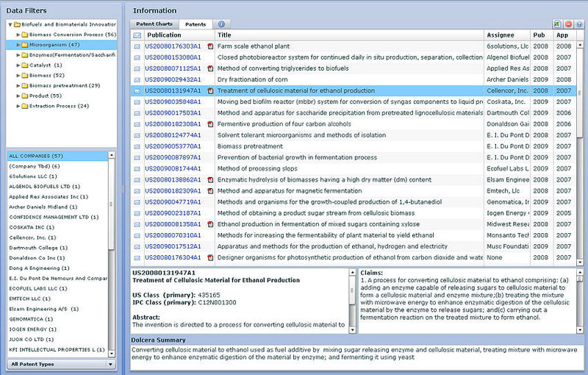Click the blue help icon in top-right toolbar
This screenshot has width=588, height=375.
pyautogui.click(x=579, y=24)
